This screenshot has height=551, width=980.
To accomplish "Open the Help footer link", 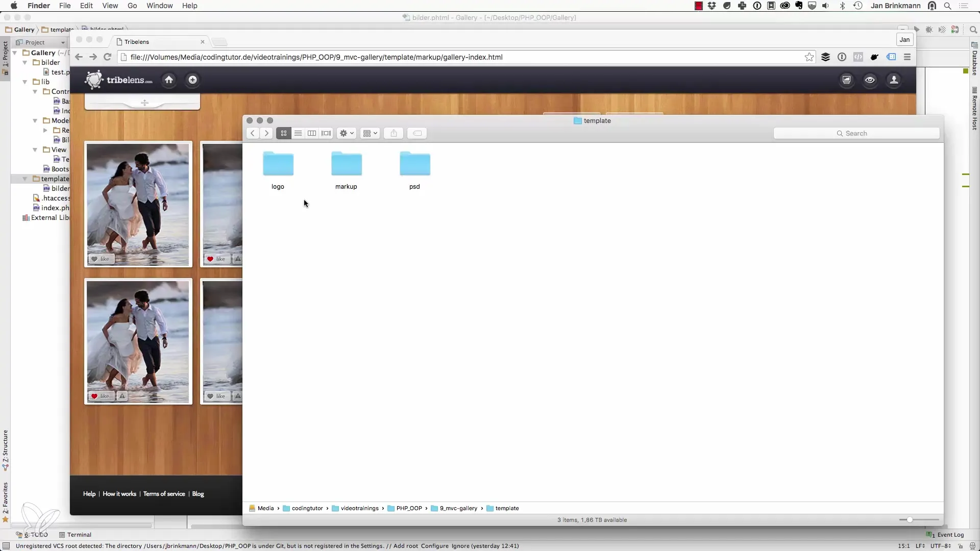I will point(89,494).
